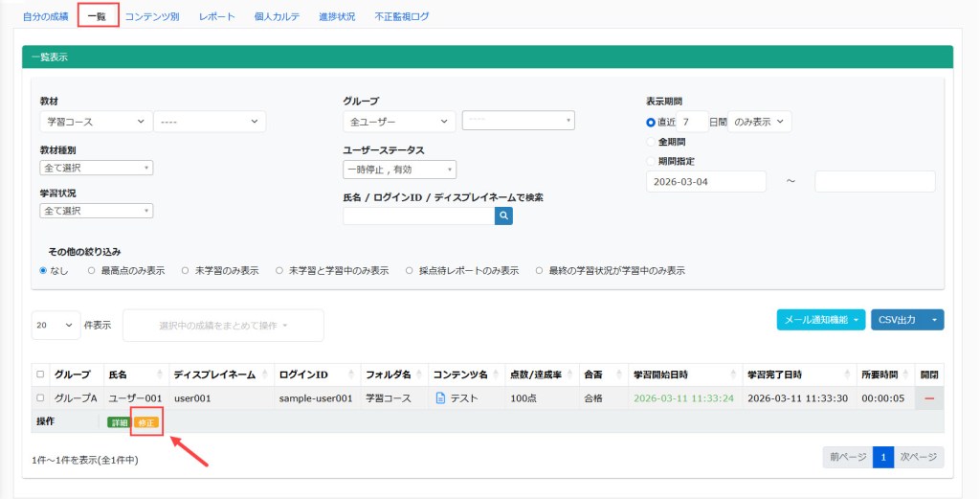Screen dimensions: 980x499
Task: Select 最高点のみ表示 filter option
Action: (91, 271)
